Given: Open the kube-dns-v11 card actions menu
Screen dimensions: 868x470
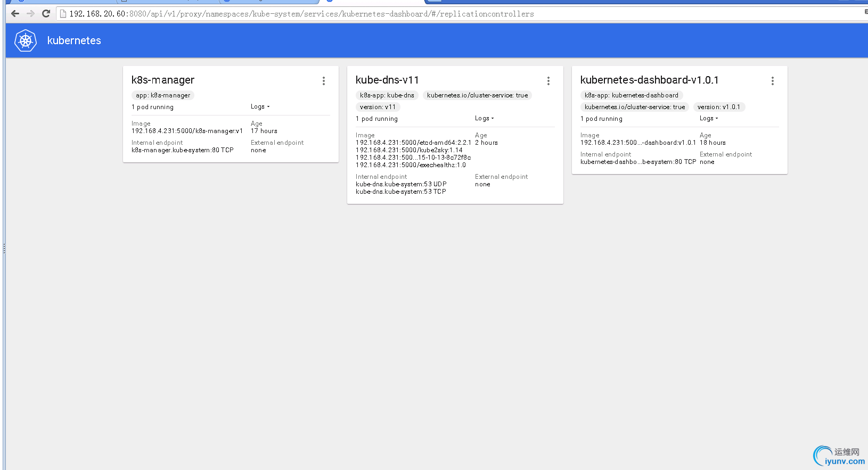Looking at the screenshot, I should pos(548,81).
